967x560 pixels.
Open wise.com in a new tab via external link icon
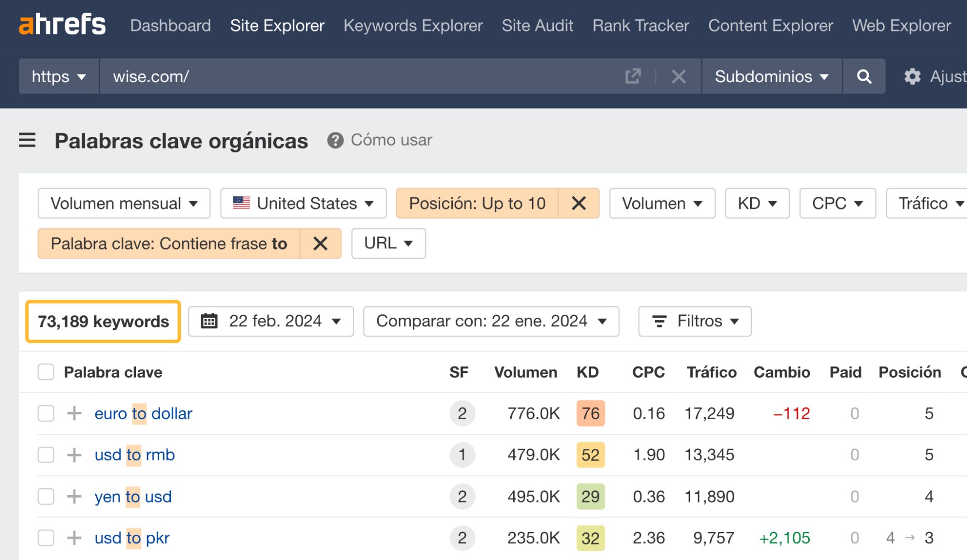pos(633,76)
